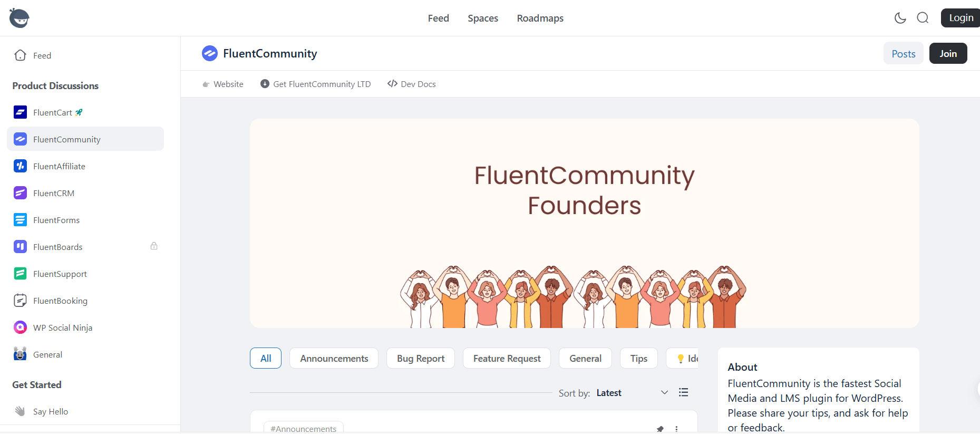The image size is (980, 434).
Task: Open the Website link
Action: tap(223, 84)
